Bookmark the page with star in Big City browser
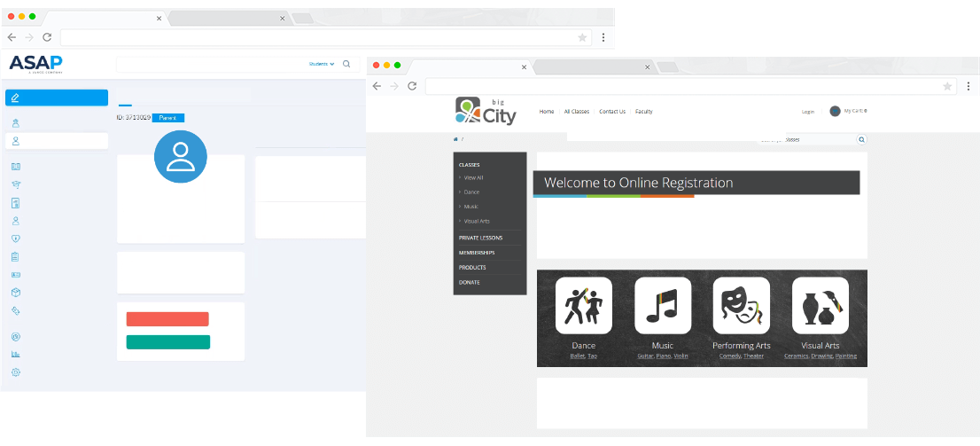Image resolution: width=980 pixels, height=446 pixels. click(x=947, y=86)
